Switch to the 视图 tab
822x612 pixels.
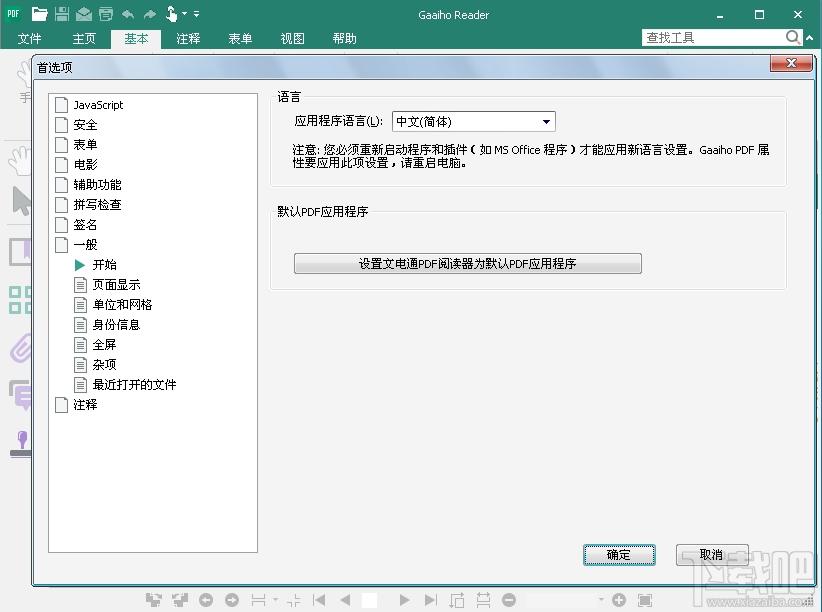pos(292,38)
